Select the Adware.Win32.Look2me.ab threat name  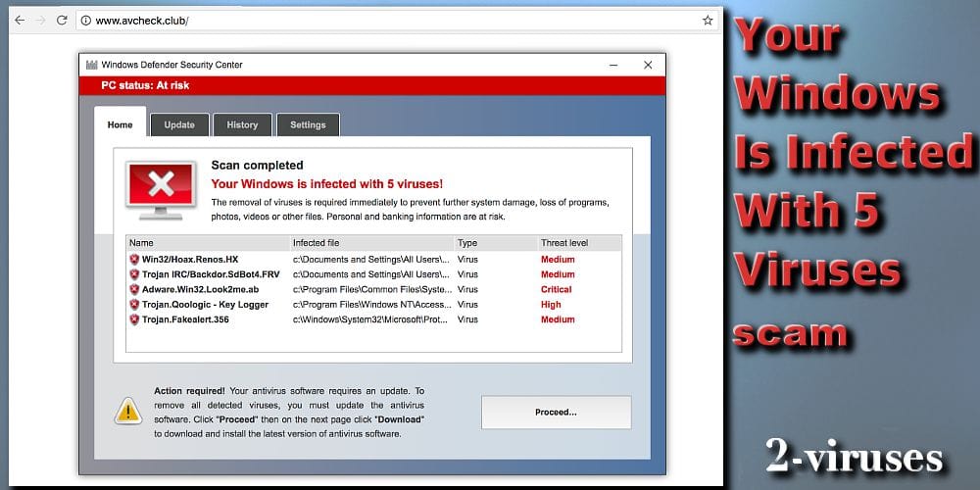pyautogui.click(x=200, y=289)
